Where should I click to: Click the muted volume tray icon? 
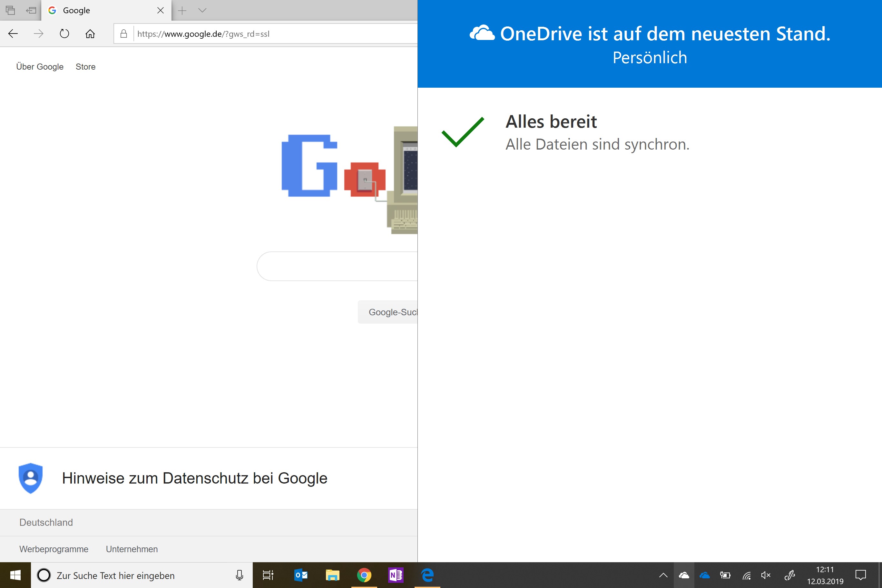(x=766, y=575)
